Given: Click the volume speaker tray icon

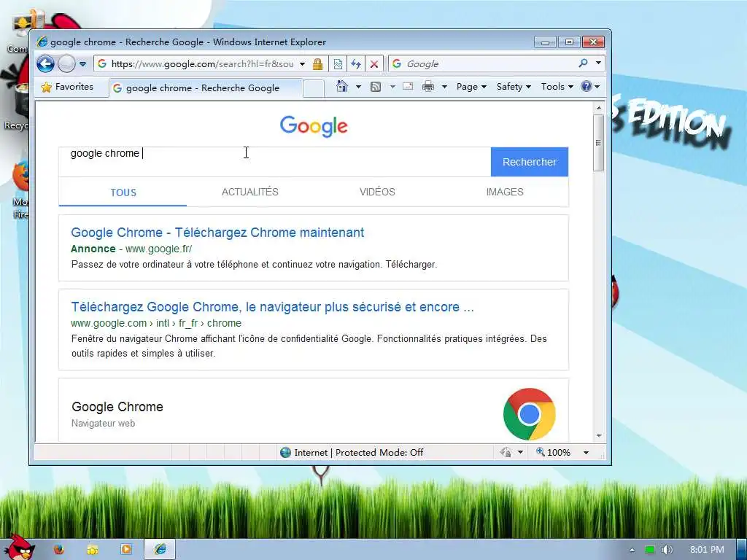Looking at the screenshot, I should coord(667,550).
